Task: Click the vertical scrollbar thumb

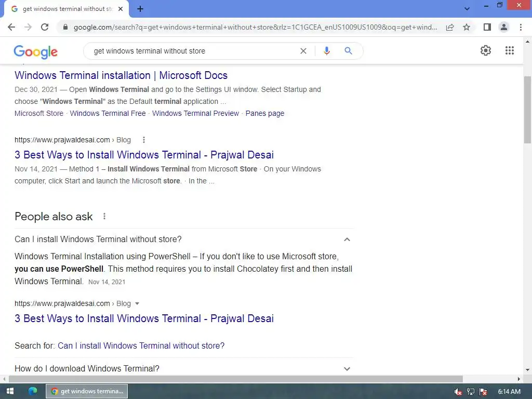Action: (527, 110)
